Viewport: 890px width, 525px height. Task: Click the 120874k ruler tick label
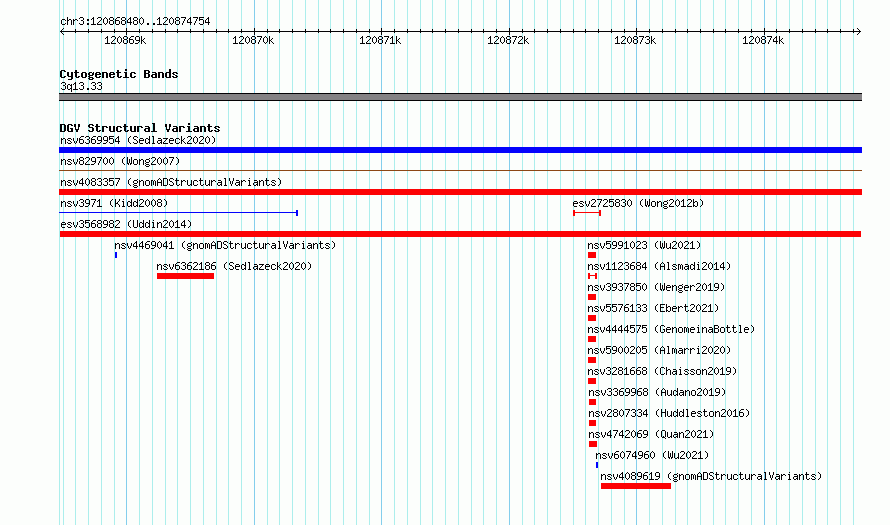pos(763,40)
